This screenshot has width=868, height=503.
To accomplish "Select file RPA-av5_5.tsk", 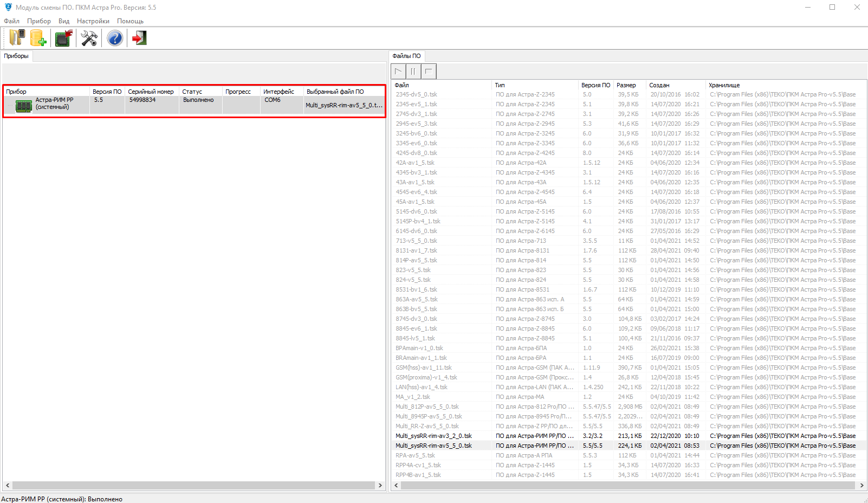I will (x=415, y=455).
